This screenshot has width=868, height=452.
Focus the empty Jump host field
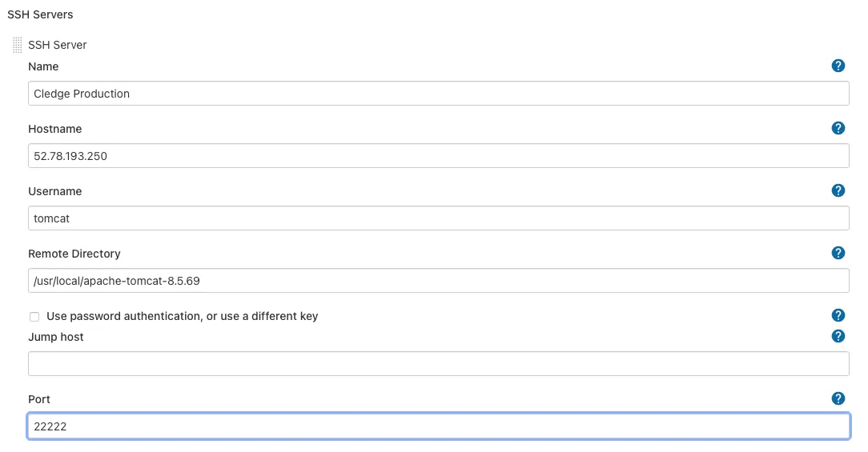[x=438, y=364]
